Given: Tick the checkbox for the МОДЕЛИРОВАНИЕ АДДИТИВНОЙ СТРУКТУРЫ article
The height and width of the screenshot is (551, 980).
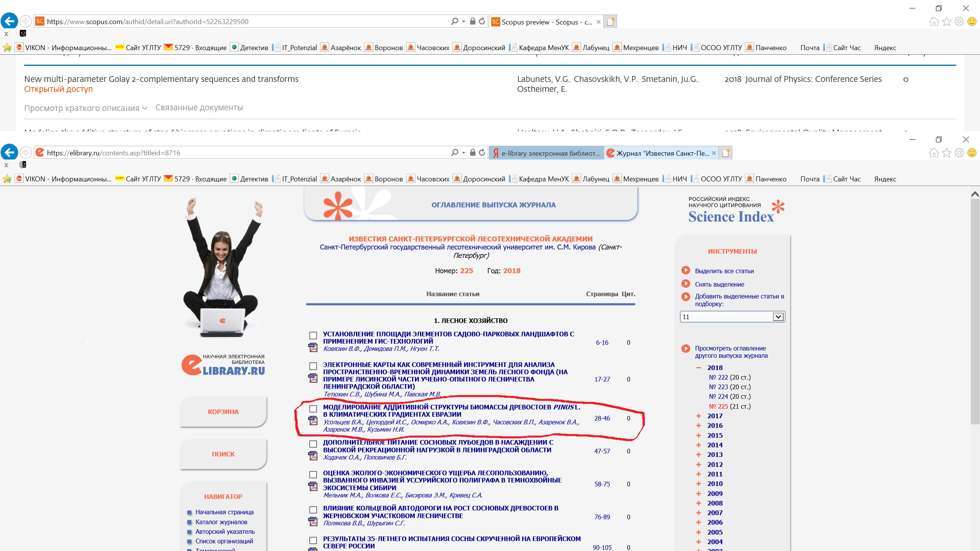Looking at the screenshot, I should point(313,409).
